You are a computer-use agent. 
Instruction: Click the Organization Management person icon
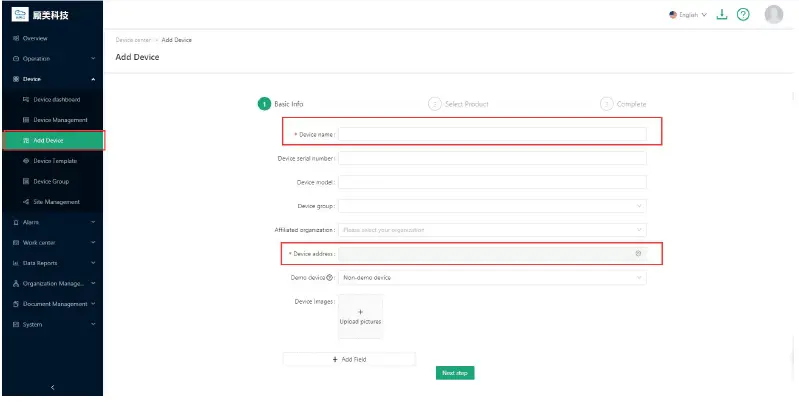coord(16,284)
